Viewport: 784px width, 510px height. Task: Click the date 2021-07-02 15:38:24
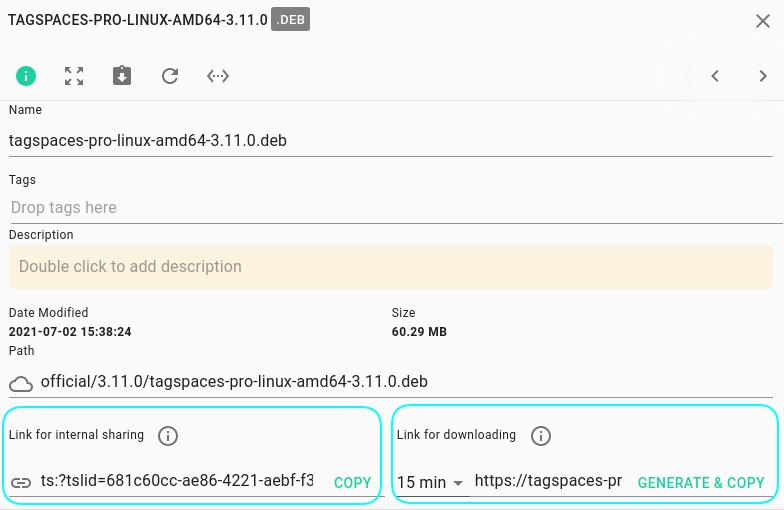(x=70, y=332)
